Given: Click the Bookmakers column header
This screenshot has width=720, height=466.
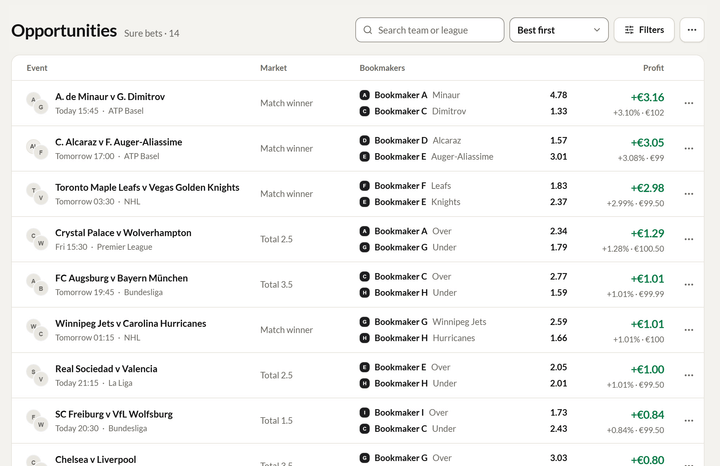Looking at the screenshot, I should click(382, 68).
